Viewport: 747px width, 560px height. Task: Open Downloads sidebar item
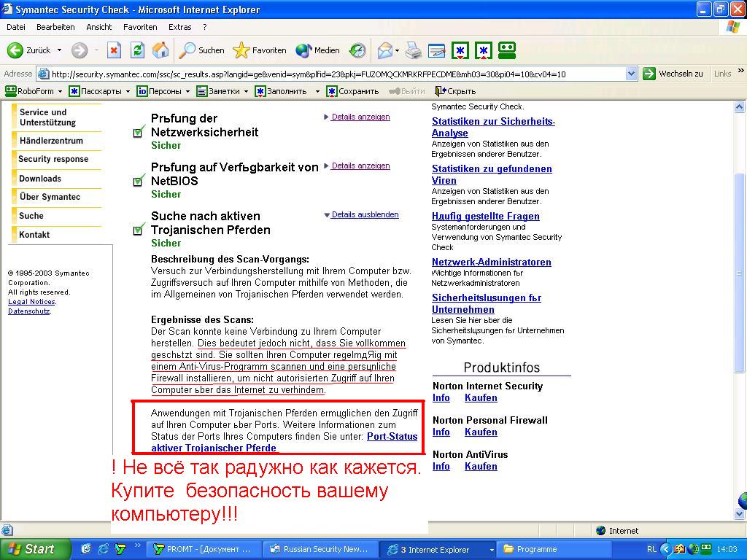click(40, 179)
